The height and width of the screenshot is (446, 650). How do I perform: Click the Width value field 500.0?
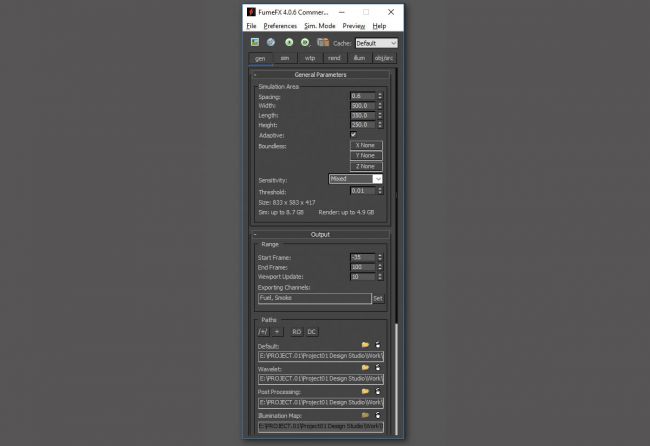[x=363, y=106]
